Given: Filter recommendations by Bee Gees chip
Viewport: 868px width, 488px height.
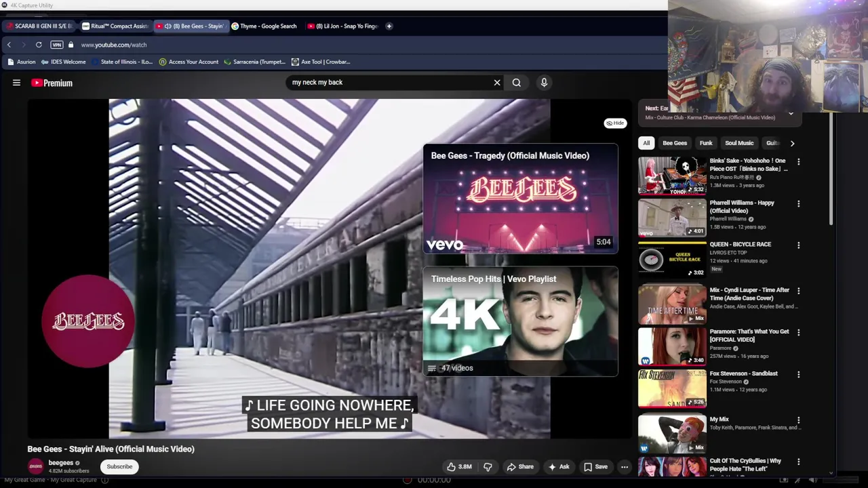Looking at the screenshot, I should 675,143.
